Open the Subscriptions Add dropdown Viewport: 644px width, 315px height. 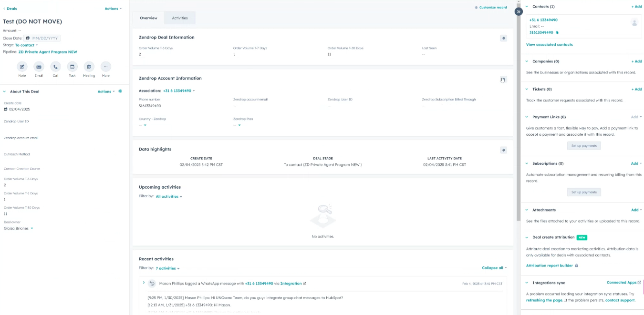(636, 163)
